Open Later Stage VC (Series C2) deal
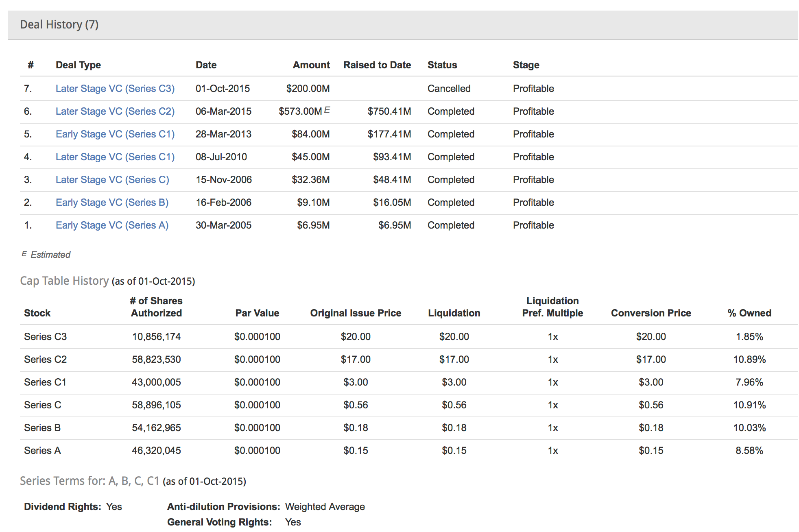 point(115,111)
